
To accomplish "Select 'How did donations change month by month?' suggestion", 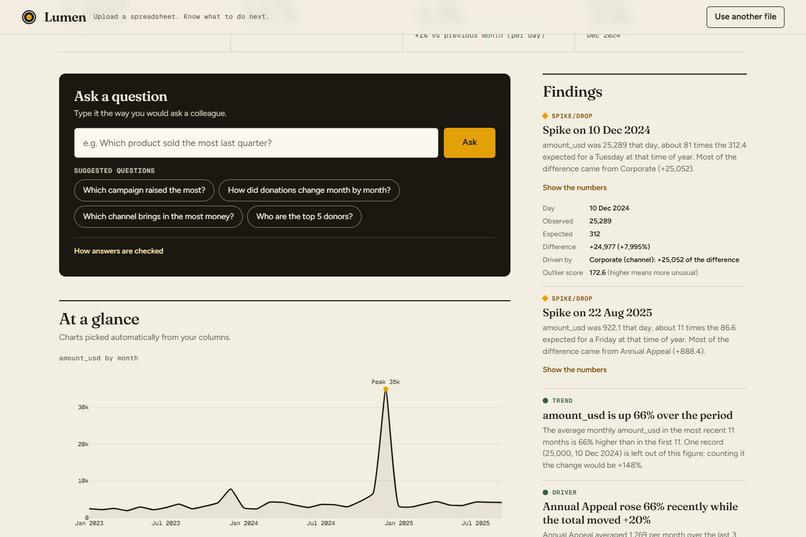I will (x=309, y=190).
